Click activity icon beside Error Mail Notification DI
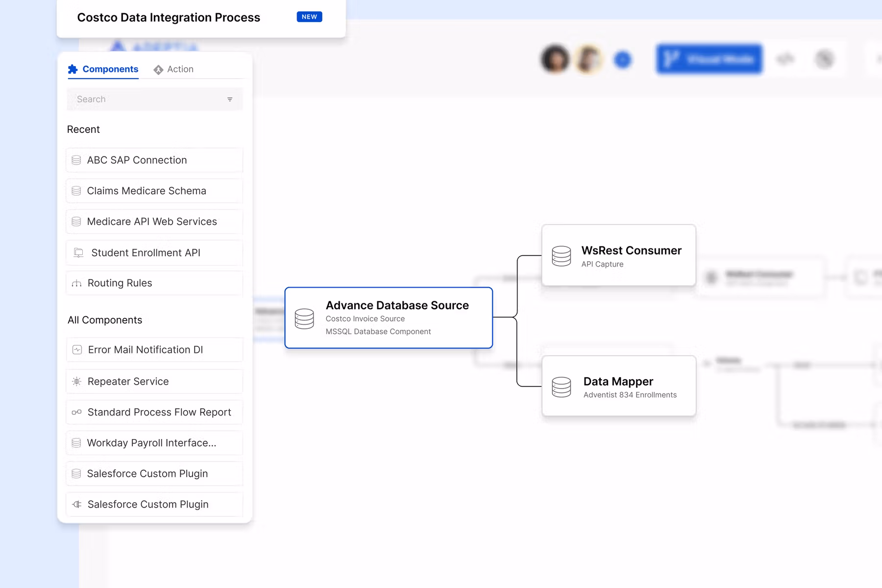Image resolution: width=882 pixels, height=588 pixels. coord(77,350)
